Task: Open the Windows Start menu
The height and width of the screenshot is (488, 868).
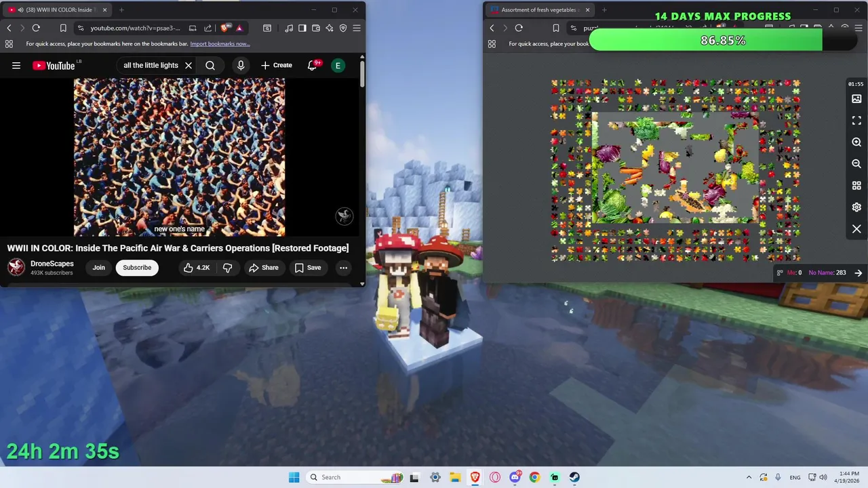Action: pyautogui.click(x=294, y=477)
